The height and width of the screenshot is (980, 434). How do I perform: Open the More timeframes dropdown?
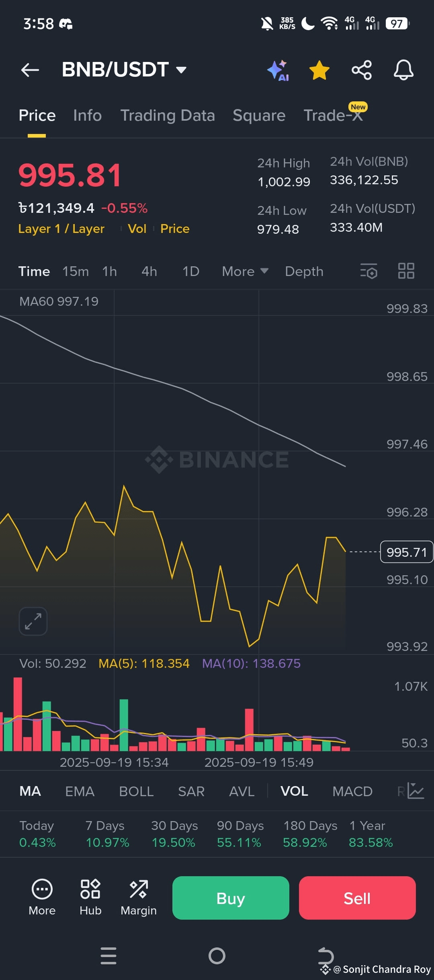(x=245, y=271)
